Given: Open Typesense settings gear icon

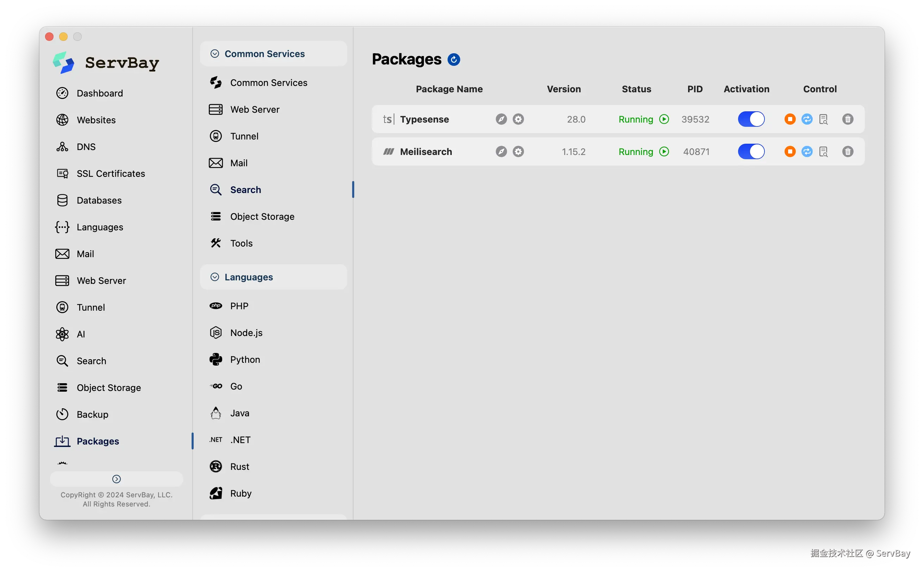Looking at the screenshot, I should point(518,119).
